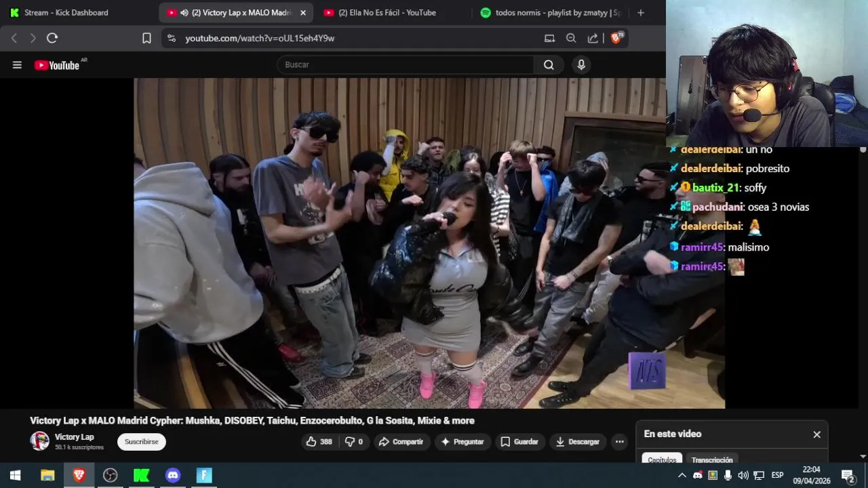Image resolution: width=868 pixels, height=488 pixels.
Task: Click the video title Victory Lap x MALO Madrid Cypher
Action: tap(252, 421)
